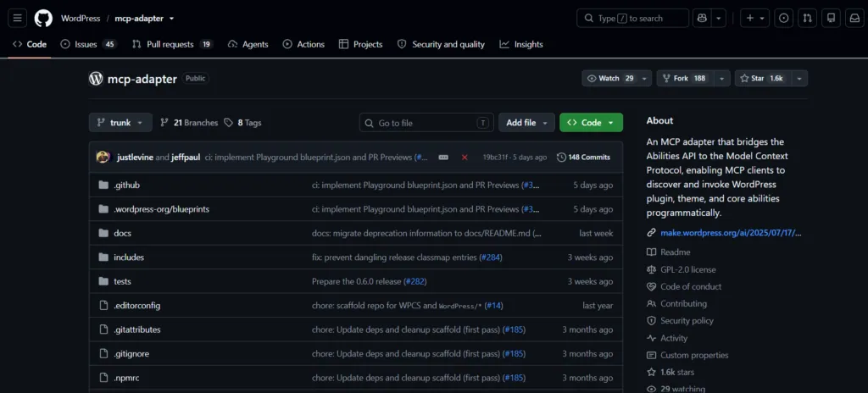This screenshot has width=868, height=393.
Task: Open the .github folder
Action: point(127,185)
